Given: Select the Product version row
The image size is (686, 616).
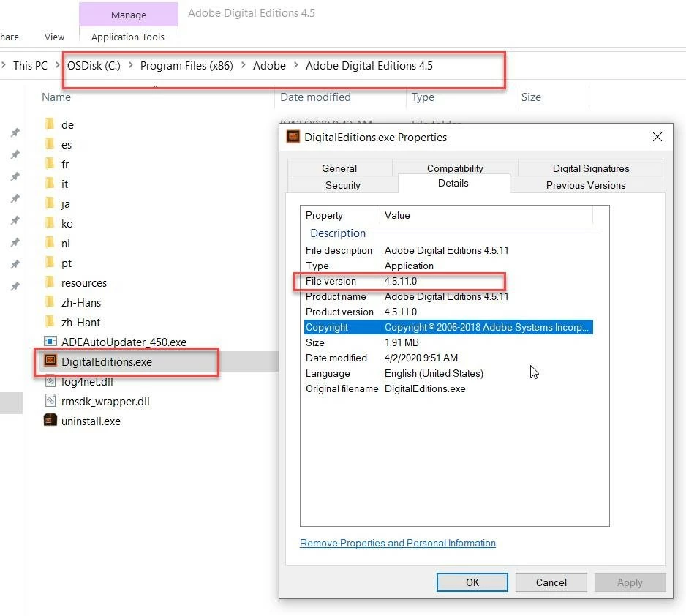Looking at the screenshot, I should coord(448,312).
